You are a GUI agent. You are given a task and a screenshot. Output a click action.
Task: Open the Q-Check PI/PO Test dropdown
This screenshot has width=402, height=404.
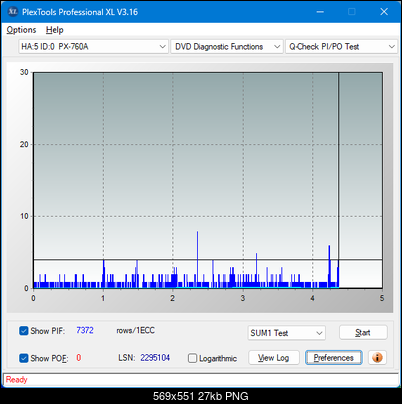click(342, 47)
